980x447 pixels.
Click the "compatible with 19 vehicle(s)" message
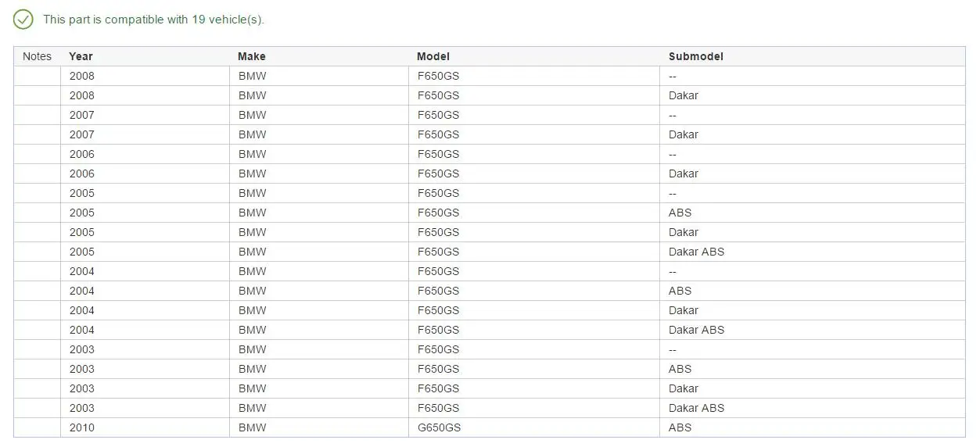(153, 20)
